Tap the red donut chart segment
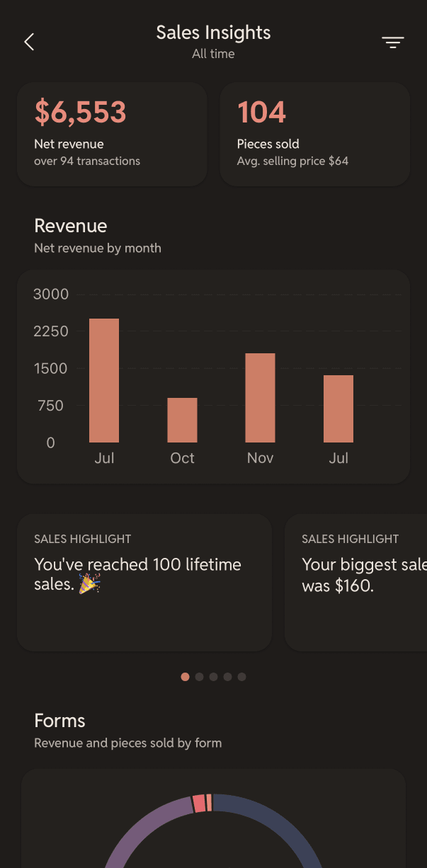 [200, 803]
